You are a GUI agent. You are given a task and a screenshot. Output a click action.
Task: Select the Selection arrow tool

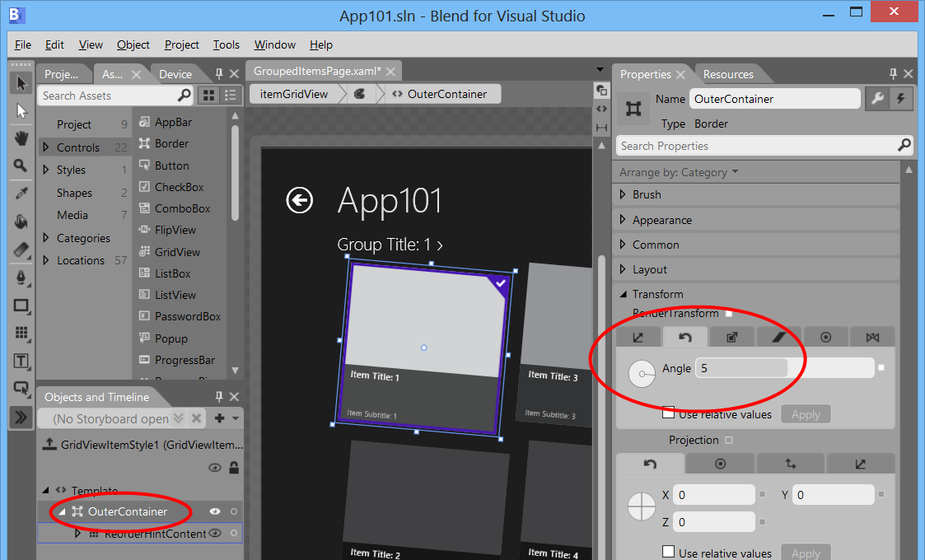coord(21,83)
